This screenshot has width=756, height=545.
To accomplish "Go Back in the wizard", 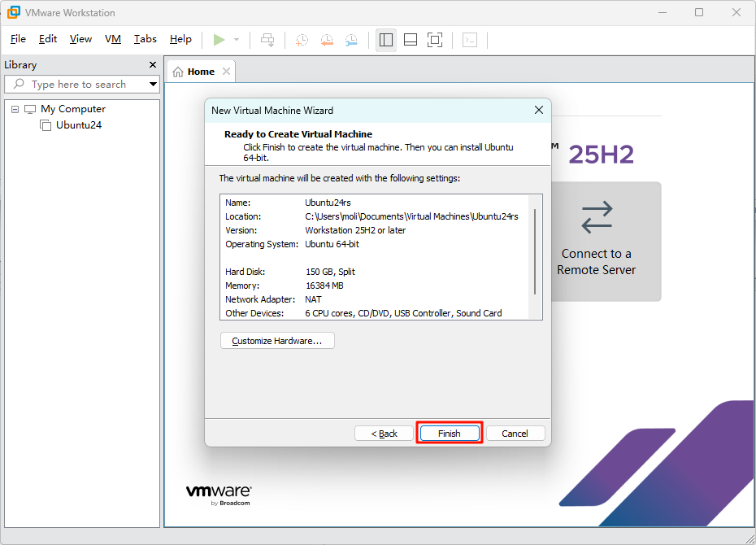I will coord(384,433).
